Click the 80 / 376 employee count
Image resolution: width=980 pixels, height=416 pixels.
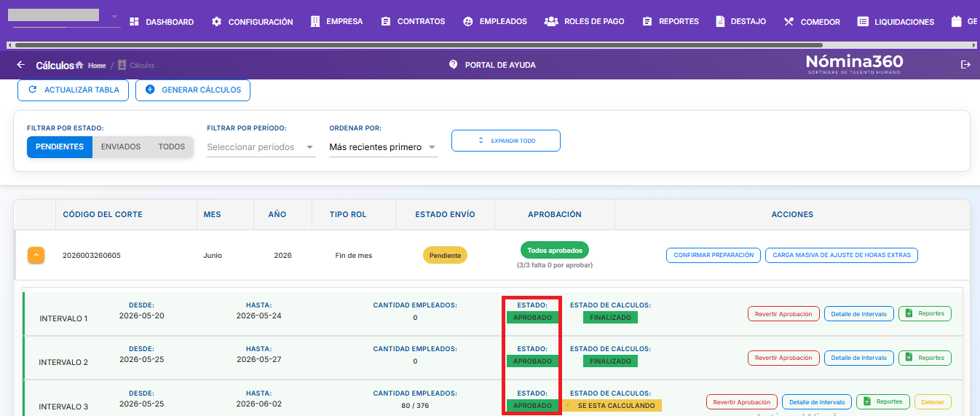(415, 405)
